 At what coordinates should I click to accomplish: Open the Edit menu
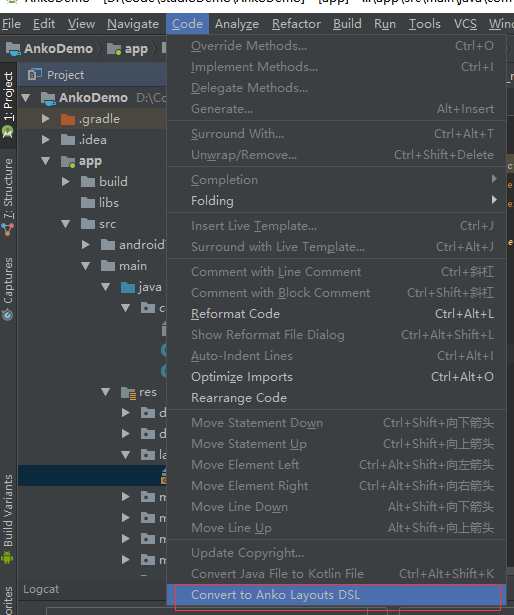tap(44, 24)
